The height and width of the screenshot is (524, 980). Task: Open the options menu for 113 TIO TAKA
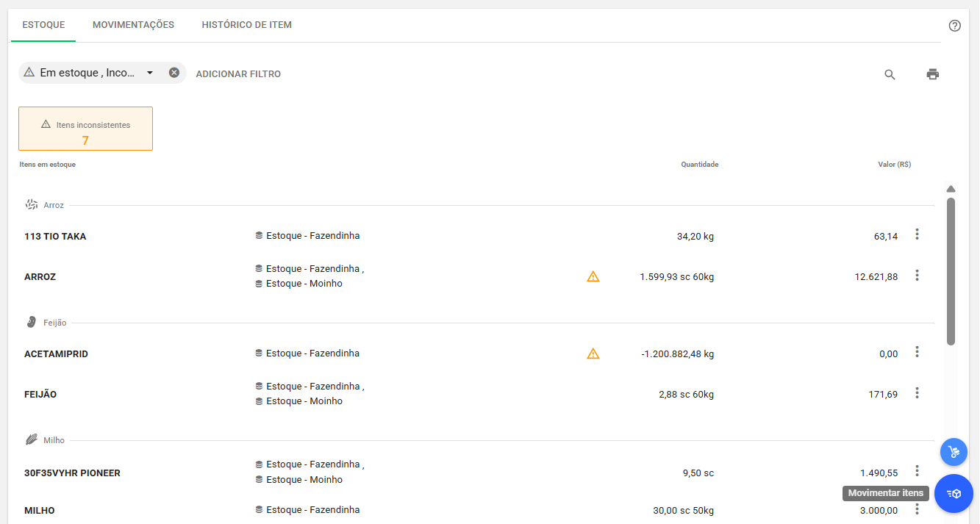917,234
